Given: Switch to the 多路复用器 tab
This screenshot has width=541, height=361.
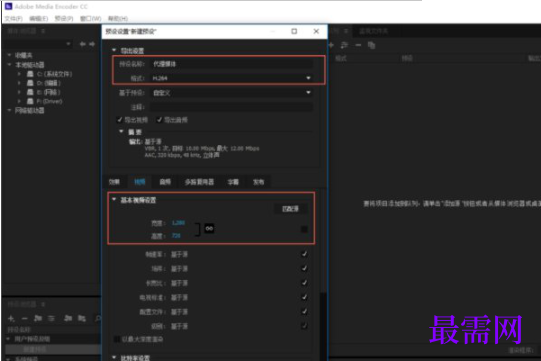Looking at the screenshot, I should coord(199,182).
